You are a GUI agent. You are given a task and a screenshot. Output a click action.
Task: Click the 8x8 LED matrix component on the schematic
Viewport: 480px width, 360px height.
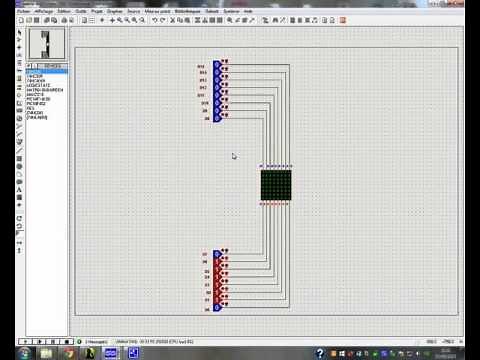276,185
